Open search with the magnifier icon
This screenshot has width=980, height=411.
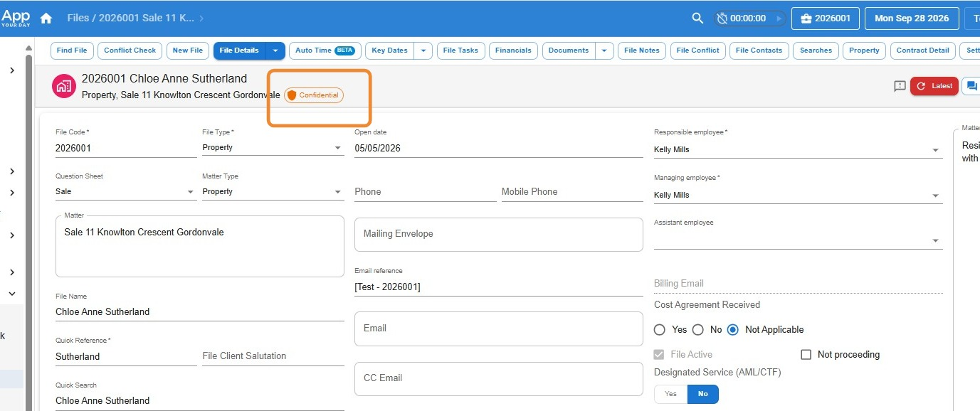click(698, 18)
